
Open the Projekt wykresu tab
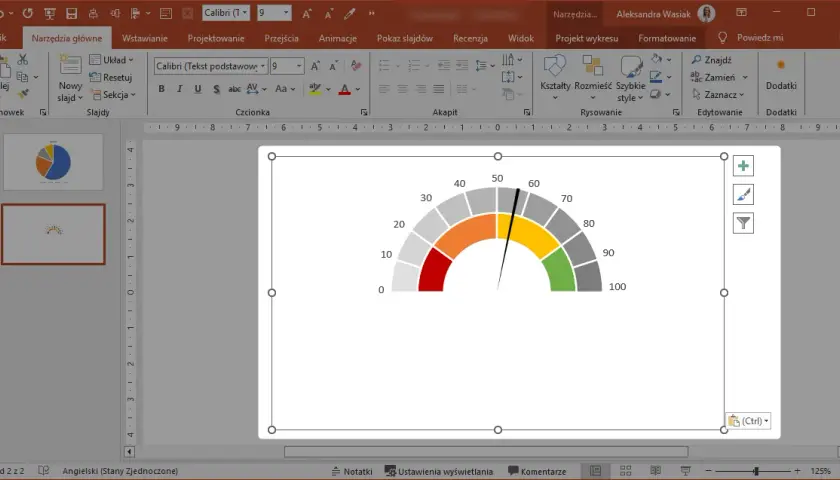(x=587, y=38)
